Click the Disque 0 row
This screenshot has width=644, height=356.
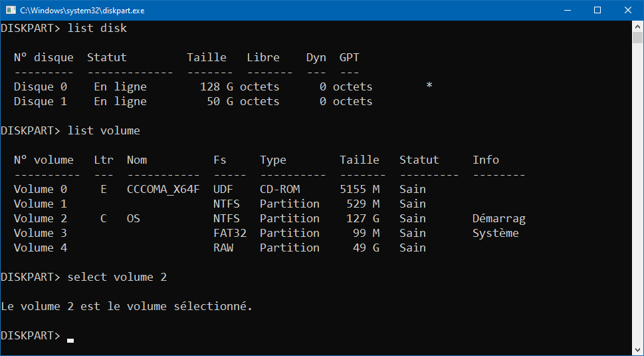223,87
